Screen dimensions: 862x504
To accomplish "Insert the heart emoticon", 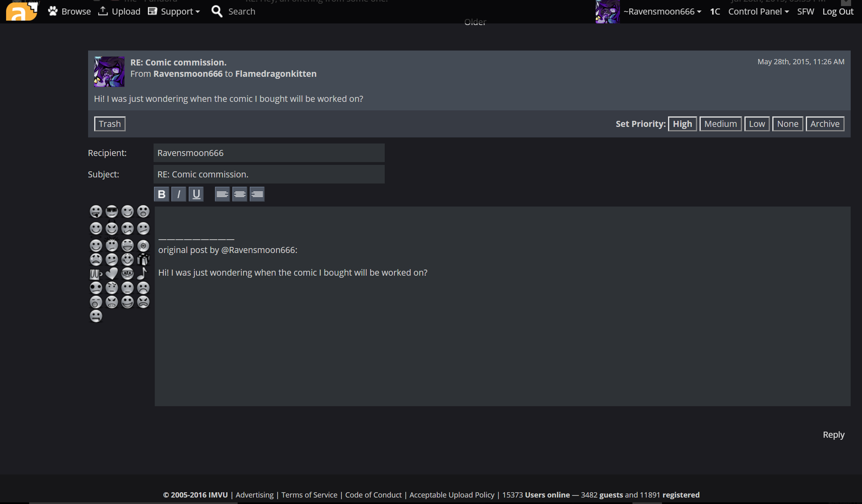I will tap(112, 274).
